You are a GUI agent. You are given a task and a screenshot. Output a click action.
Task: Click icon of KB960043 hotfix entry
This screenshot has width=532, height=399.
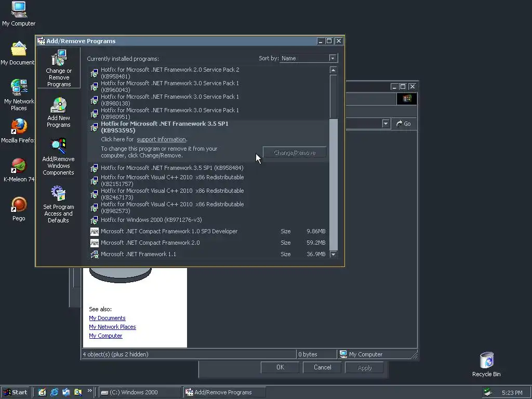pos(95,87)
